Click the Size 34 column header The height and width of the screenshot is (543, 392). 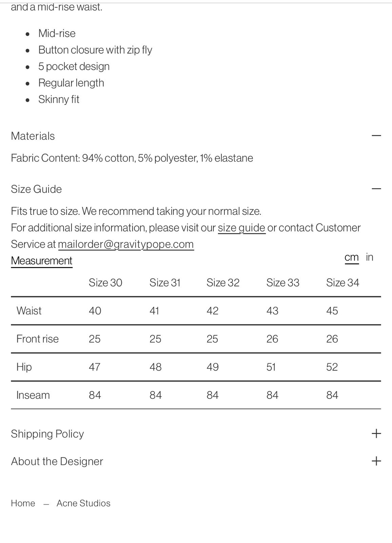(342, 282)
